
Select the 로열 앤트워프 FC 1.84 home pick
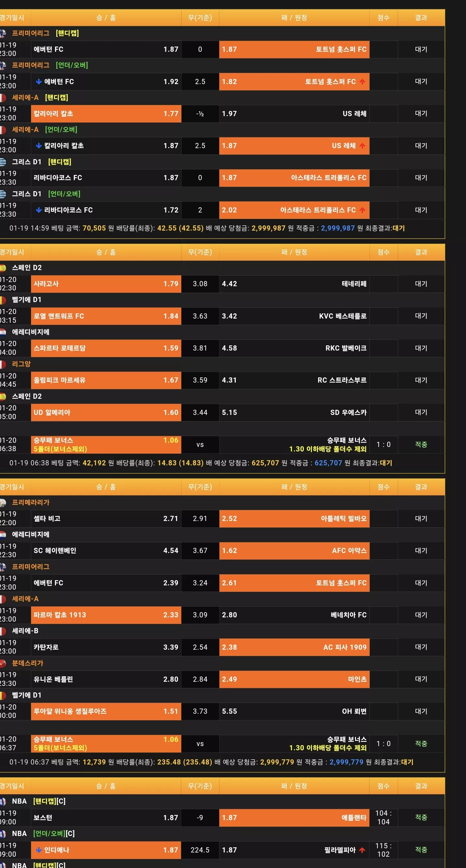(106, 316)
